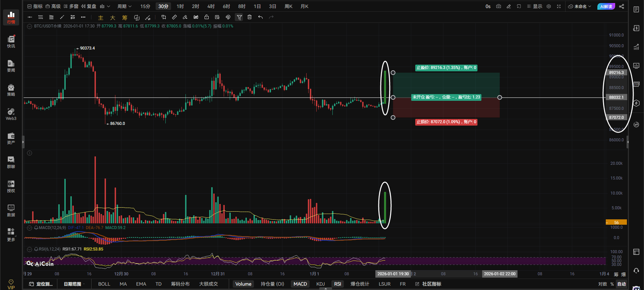The image size is (644, 290).
Task: Start 复盘 replay mode
Action: click(89, 6)
